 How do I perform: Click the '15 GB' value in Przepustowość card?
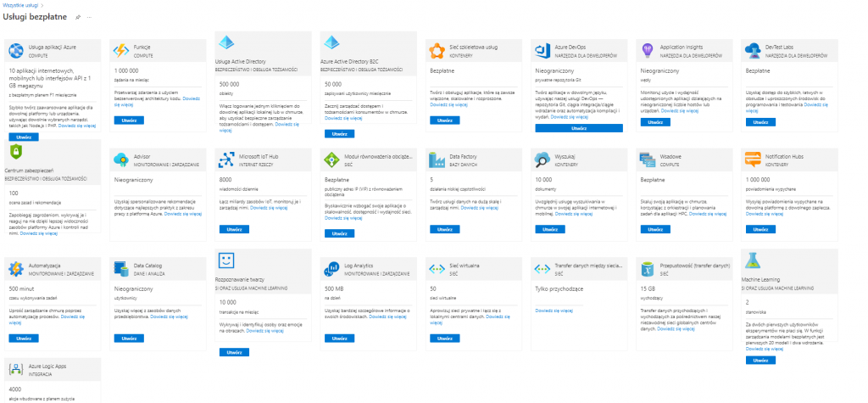pos(648,288)
